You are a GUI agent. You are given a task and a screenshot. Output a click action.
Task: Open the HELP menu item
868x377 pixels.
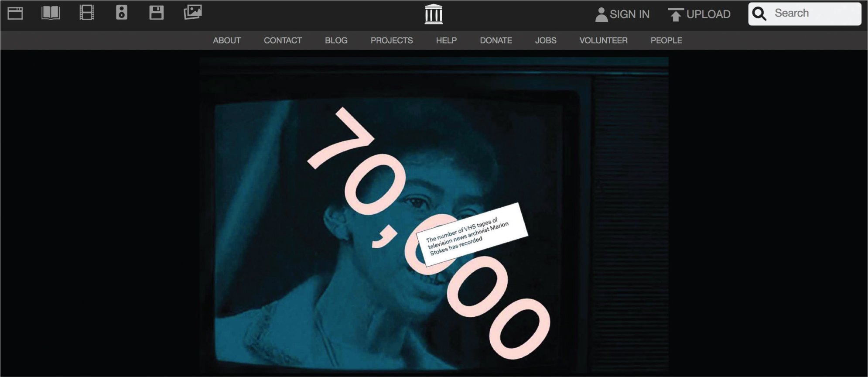(x=446, y=41)
